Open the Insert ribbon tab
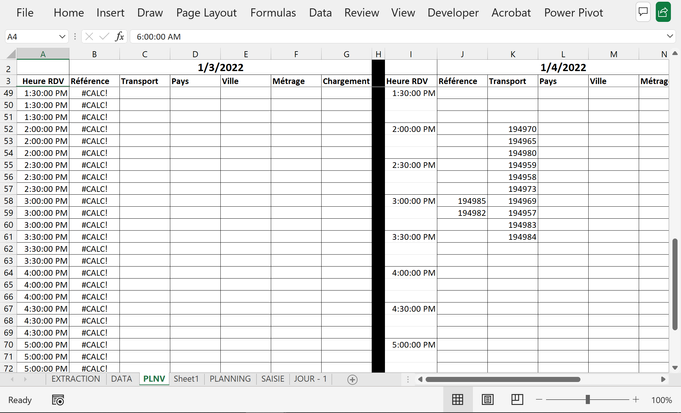 point(110,13)
